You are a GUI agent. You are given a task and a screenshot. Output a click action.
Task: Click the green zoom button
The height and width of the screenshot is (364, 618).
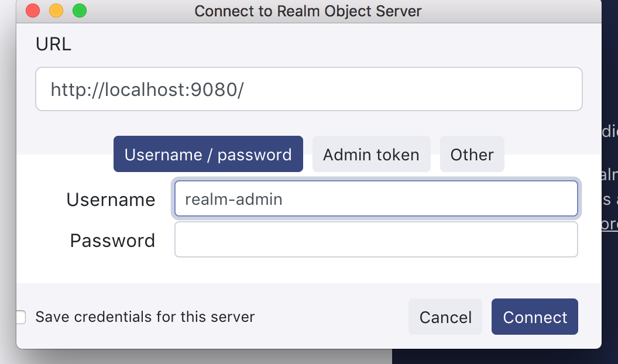tap(80, 11)
